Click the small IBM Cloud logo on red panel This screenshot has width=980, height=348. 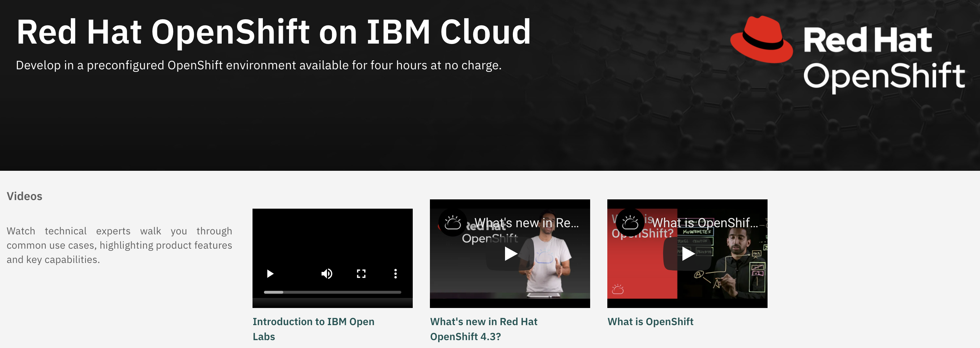click(x=617, y=289)
